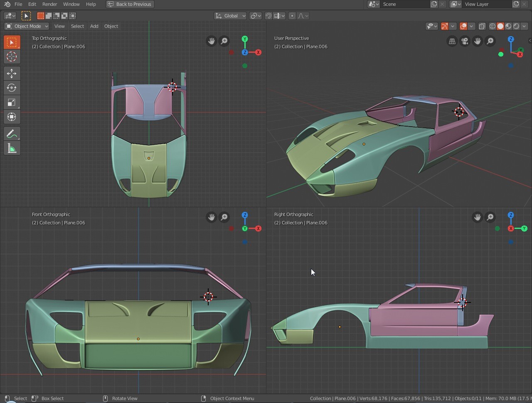Toggle viewport overlays on or off
Viewport: 532px width, 403px height.
(463, 26)
